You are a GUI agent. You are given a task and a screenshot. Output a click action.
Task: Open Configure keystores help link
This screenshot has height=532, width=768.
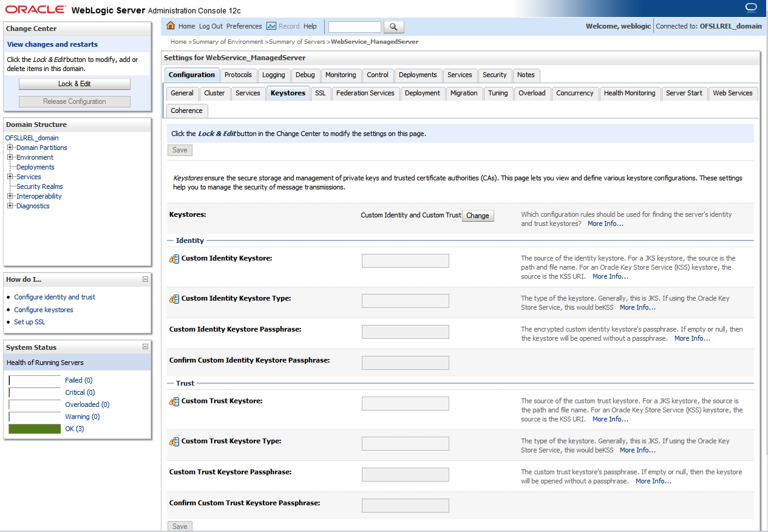point(44,310)
